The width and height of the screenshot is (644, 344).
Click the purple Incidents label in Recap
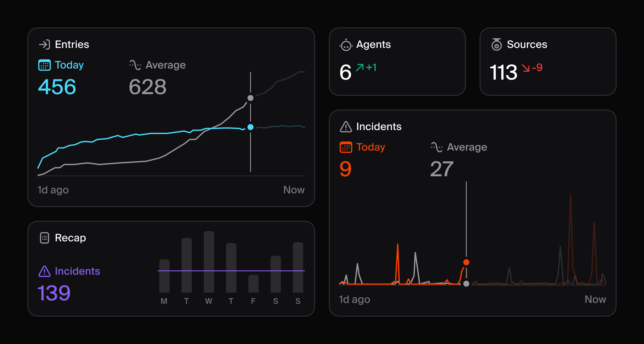coord(77,271)
